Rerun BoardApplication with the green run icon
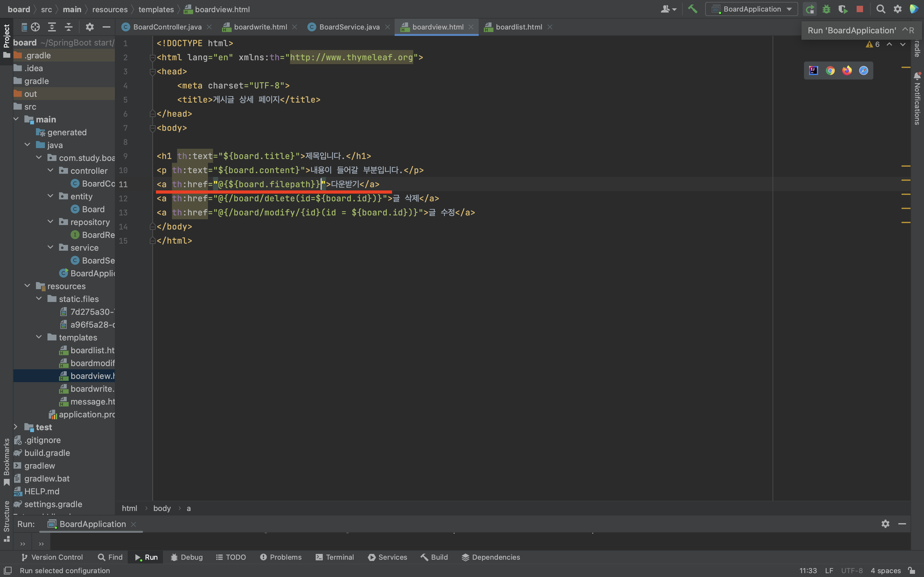 tap(809, 9)
